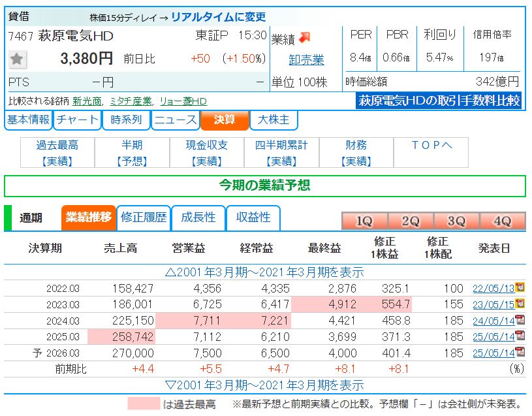Open the 収益性 sub-tab

pos(253,217)
